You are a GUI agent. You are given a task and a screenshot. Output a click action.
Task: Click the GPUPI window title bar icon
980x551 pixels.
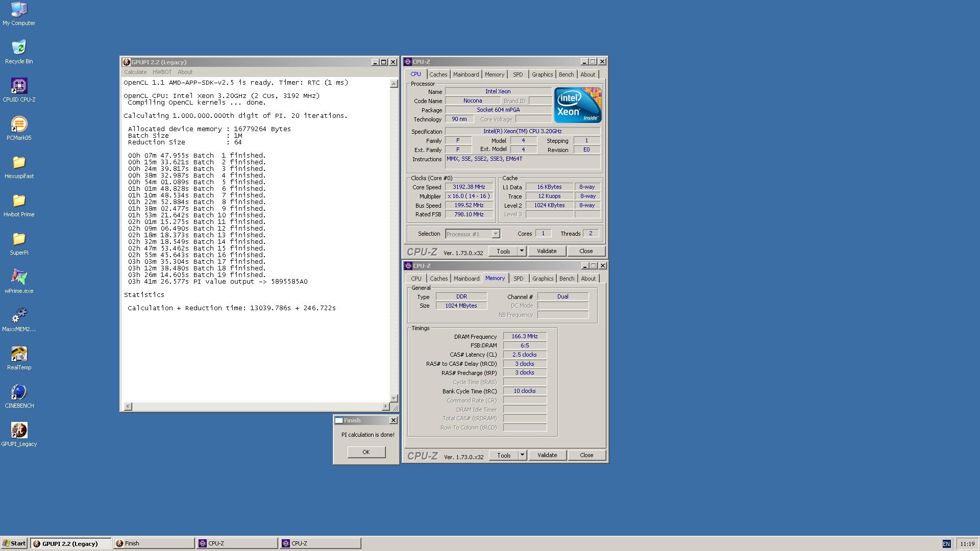point(127,62)
